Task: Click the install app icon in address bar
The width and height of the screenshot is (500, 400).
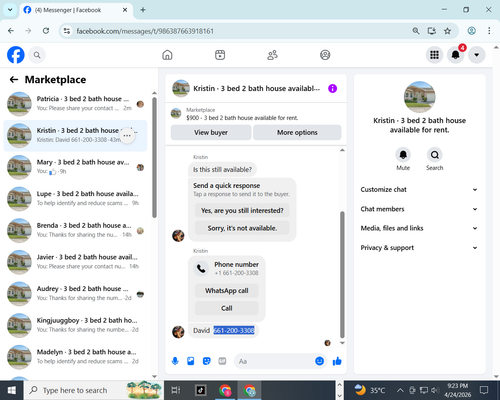Action: coord(432,31)
